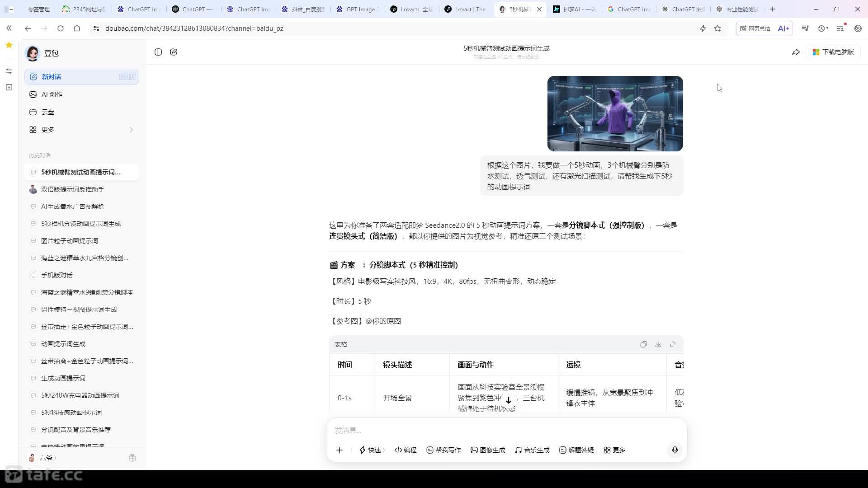Viewport: 868px width, 488px height.
Task: Open the 5秒240W充电器动画提示词 conversation
Action: click(x=82, y=395)
